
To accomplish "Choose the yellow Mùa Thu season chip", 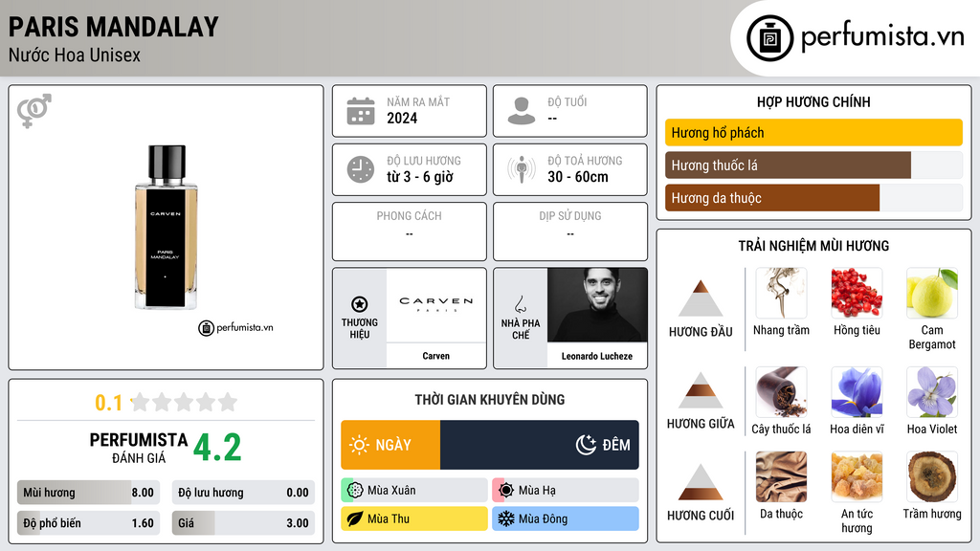I will [x=414, y=518].
